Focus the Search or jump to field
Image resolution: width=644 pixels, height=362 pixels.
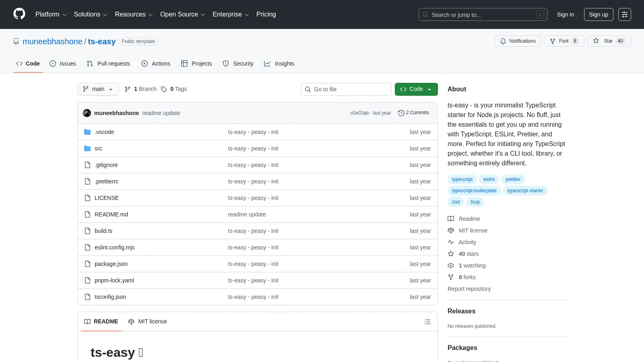point(483,14)
